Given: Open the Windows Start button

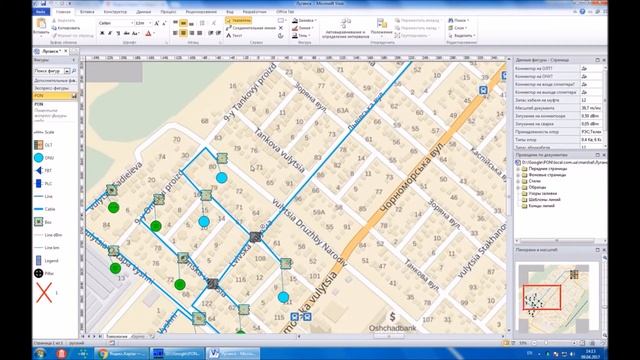Looking at the screenshot, I should (40, 353).
